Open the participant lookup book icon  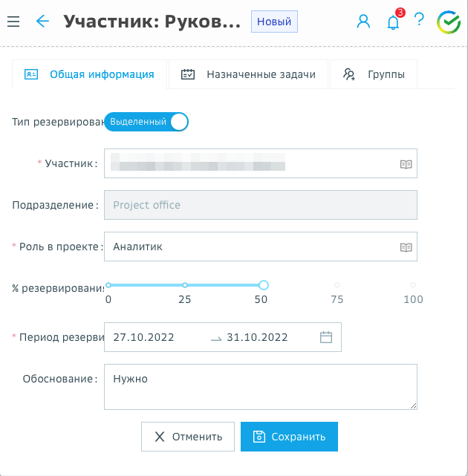coord(406,164)
